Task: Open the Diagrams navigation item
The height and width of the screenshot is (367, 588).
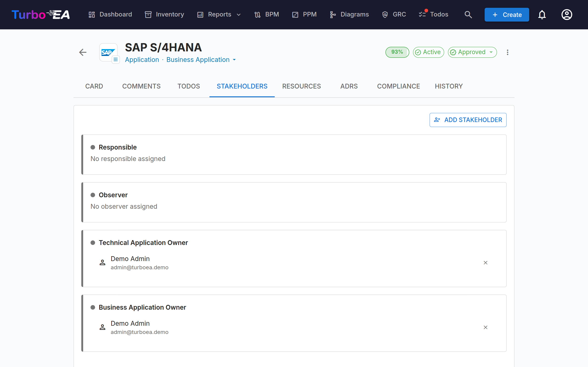Action: 349,14
